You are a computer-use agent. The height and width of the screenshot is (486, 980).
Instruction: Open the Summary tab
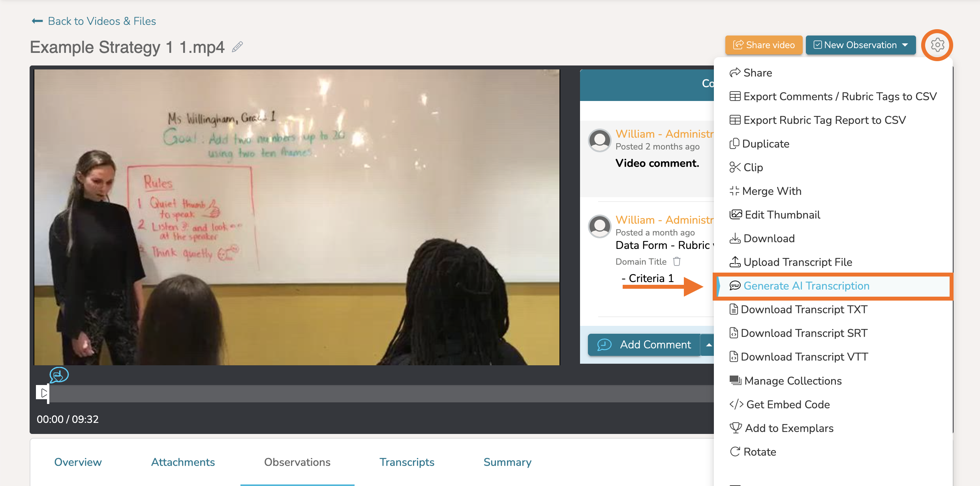click(507, 462)
